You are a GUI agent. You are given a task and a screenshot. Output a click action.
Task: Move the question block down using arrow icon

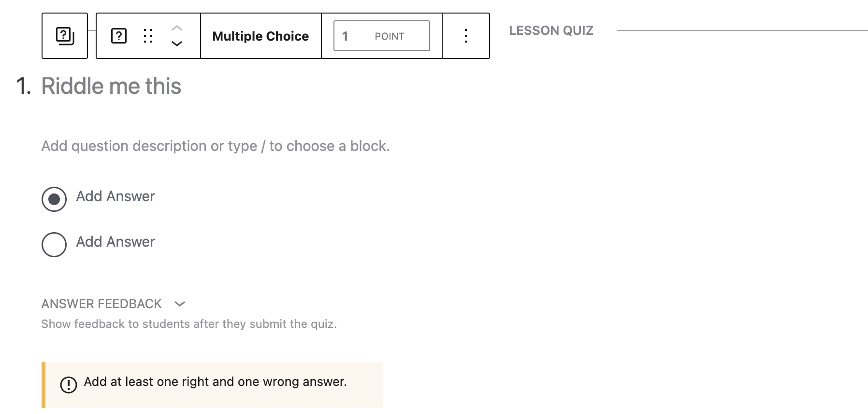177,44
